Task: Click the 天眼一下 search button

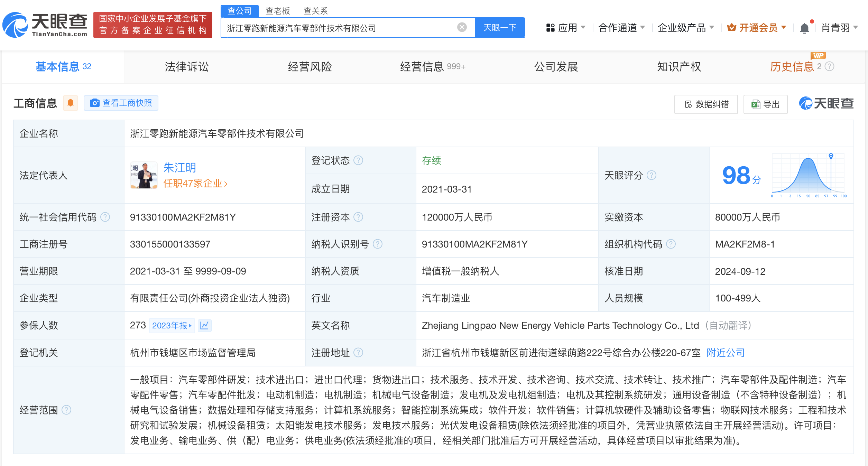Action: click(500, 28)
